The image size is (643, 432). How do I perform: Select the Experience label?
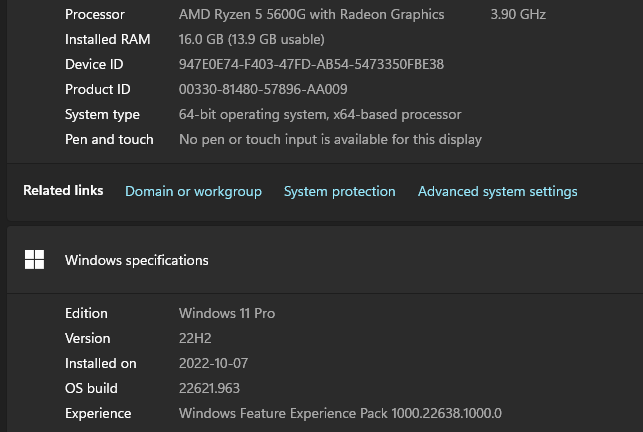click(x=98, y=414)
